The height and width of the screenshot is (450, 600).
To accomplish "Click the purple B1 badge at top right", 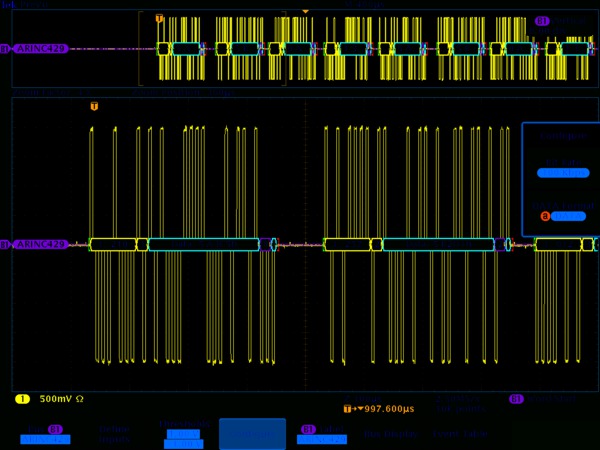I will tap(542, 20).
